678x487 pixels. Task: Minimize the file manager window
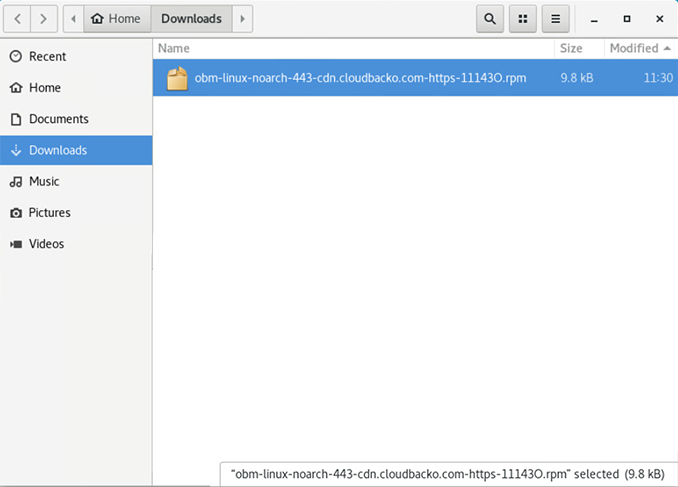[x=594, y=19]
